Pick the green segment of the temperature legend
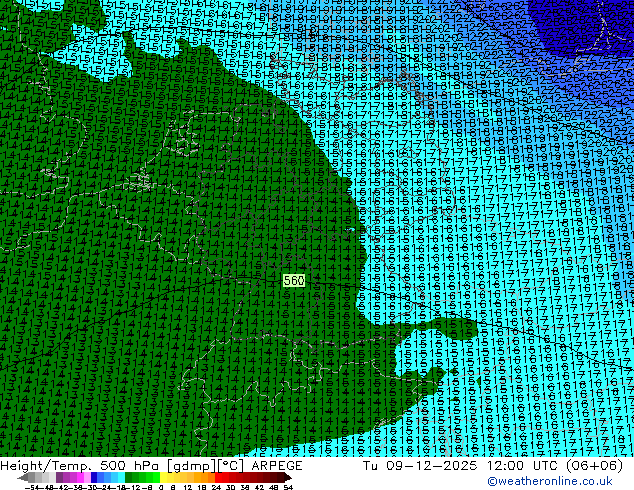Image resolution: width=634 pixels, height=490 pixels. tap(142, 478)
